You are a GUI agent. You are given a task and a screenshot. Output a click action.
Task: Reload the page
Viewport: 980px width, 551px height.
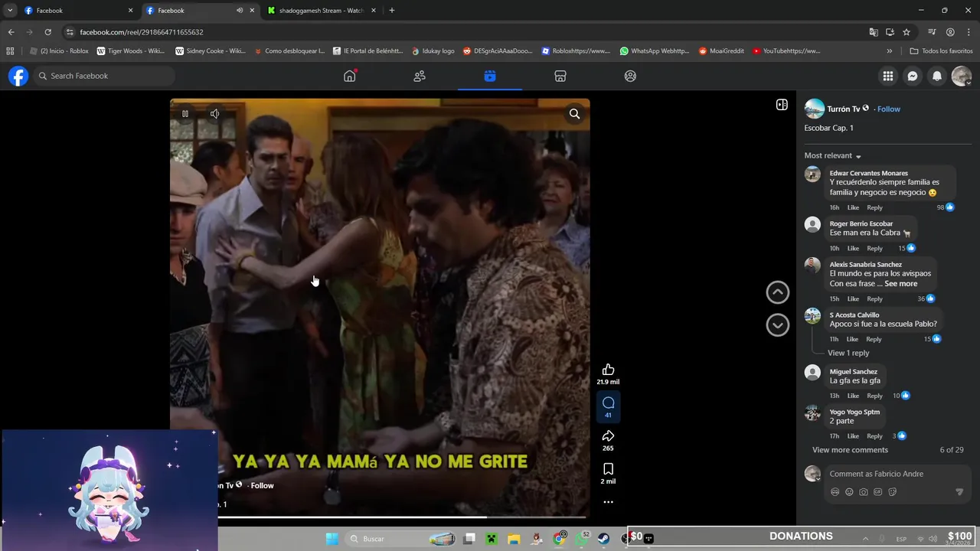click(x=47, y=32)
